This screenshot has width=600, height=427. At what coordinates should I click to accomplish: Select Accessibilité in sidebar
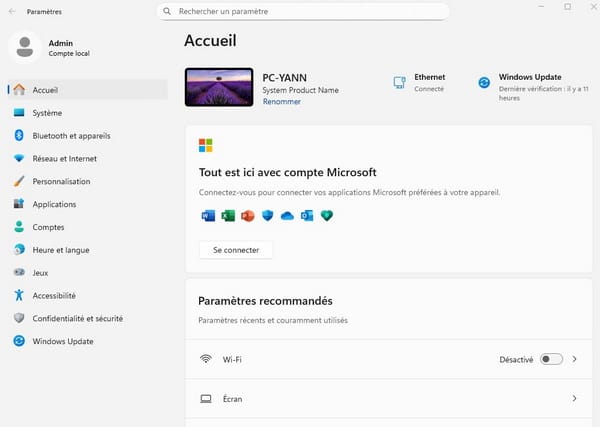[88, 295]
